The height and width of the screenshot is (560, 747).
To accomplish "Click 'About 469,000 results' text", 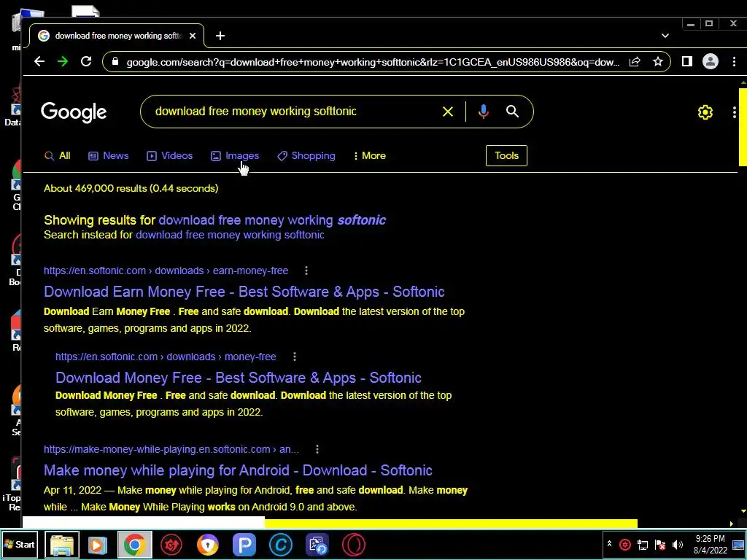I will (x=131, y=189).
